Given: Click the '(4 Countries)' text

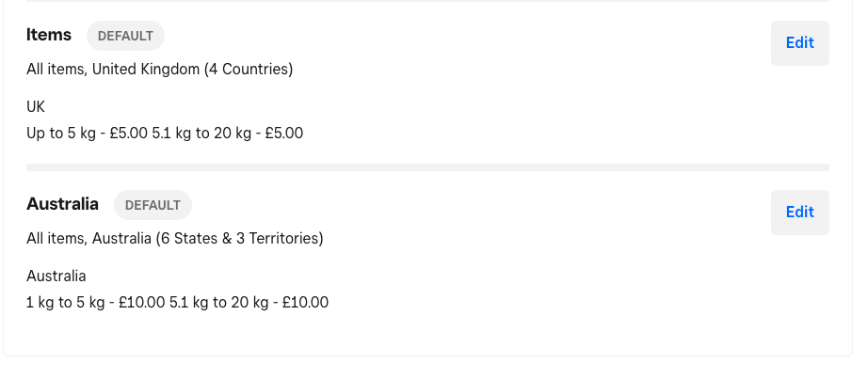Looking at the screenshot, I should coord(249,69).
